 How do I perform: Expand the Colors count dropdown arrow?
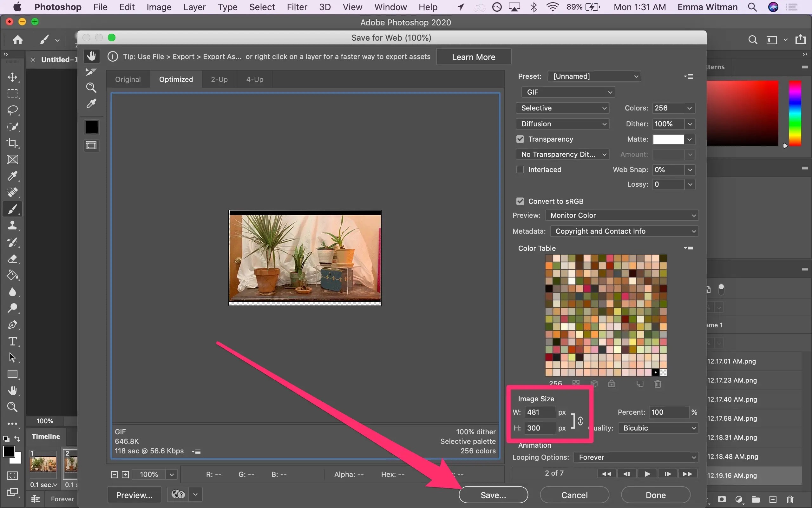pyautogui.click(x=690, y=108)
